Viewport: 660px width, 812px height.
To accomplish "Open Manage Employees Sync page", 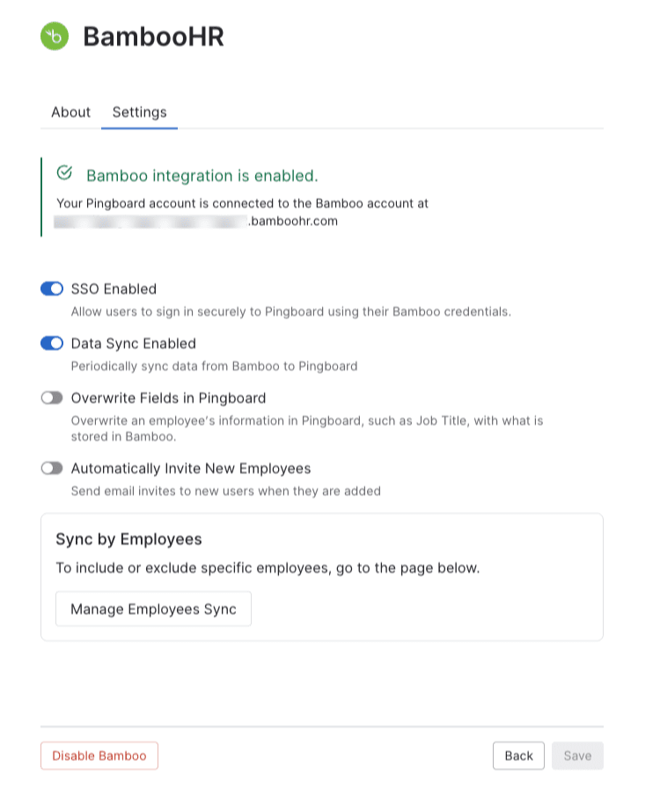I will click(153, 609).
